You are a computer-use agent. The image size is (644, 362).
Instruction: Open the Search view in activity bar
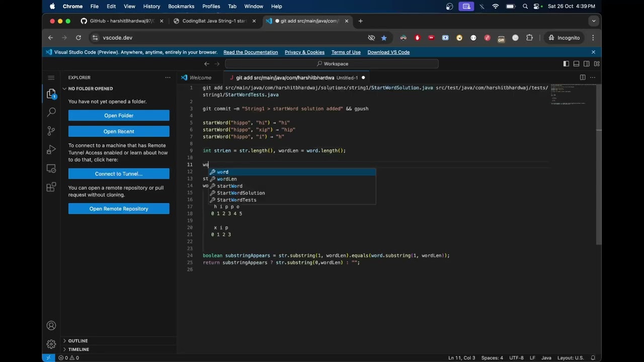51,112
